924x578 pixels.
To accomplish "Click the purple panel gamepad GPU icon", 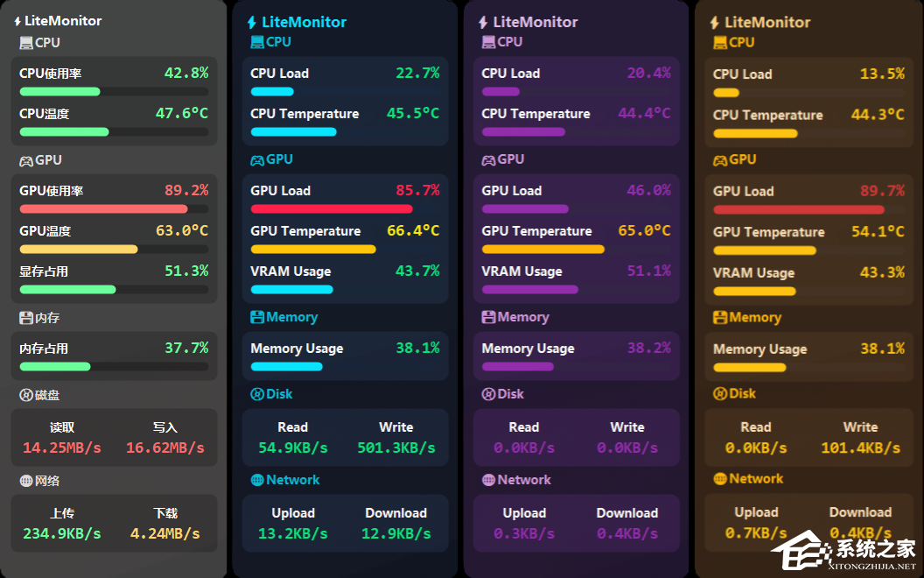I will [488, 160].
